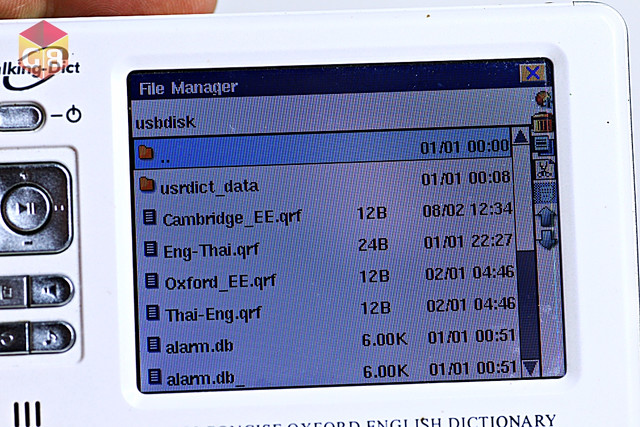This screenshot has width=640, height=427.
Task: Click the file icon beside Cambridge_EE.qrf
Action: pos(149,217)
